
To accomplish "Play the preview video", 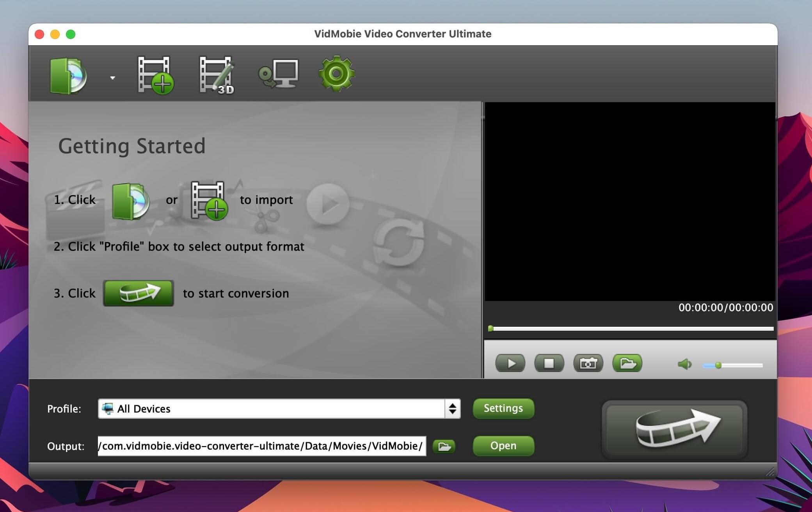I will [510, 363].
